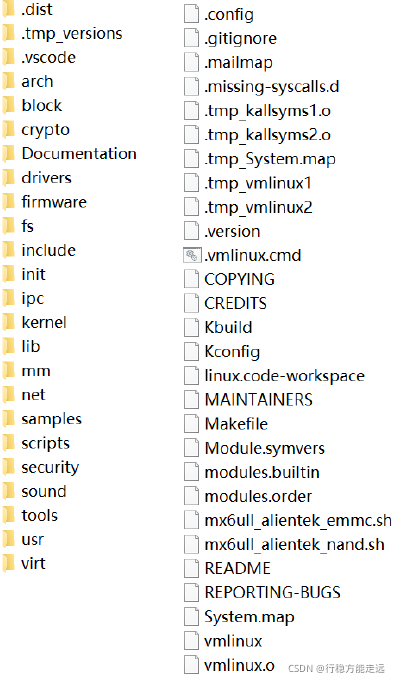The image size is (400, 682).
Task: Click the gear file icon of .vmlinux.cmd
Action: (x=192, y=255)
